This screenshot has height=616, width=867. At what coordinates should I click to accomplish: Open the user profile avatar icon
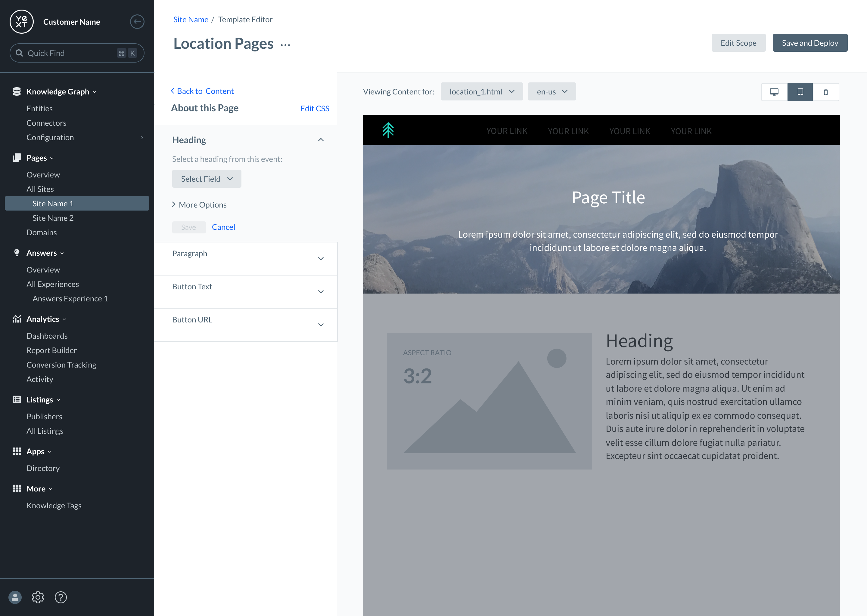coord(15,597)
